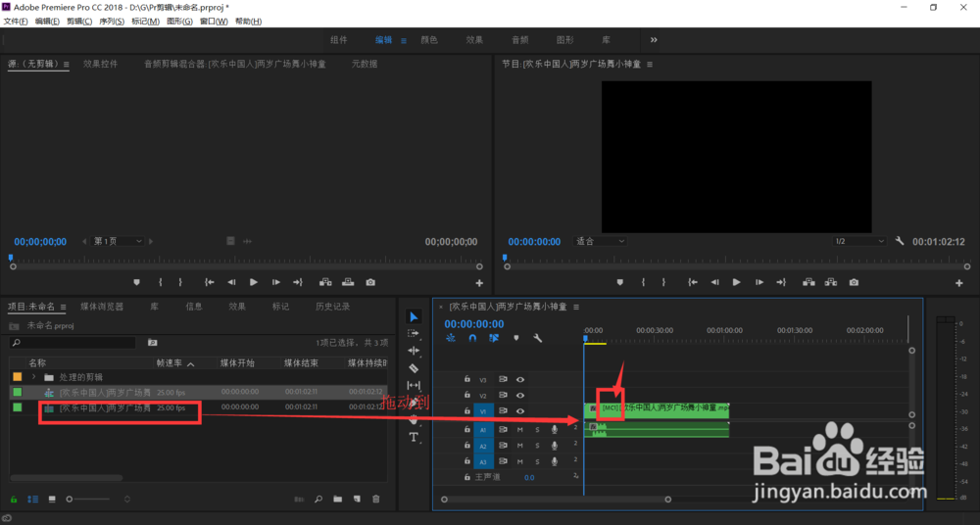Screen dimensions: 980x525
Task: Add marker in timeline panel
Action: [516, 338]
